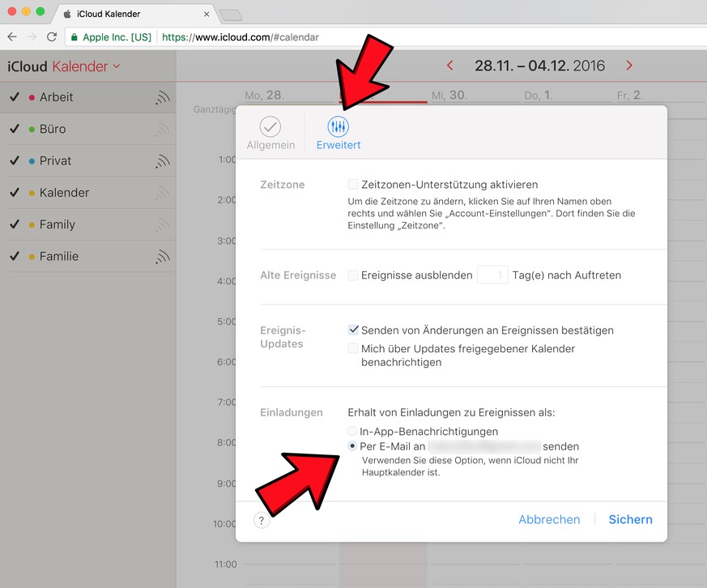Image resolution: width=707 pixels, height=588 pixels.
Task: Click the days number input field
Action: tap(492, 275)
